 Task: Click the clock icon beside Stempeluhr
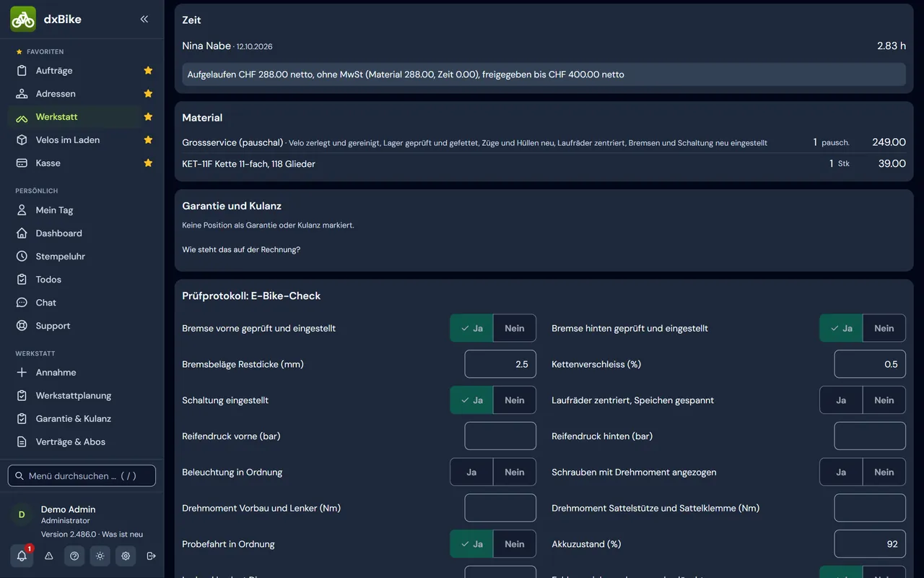pyautogui.click(x=22, y=256)
